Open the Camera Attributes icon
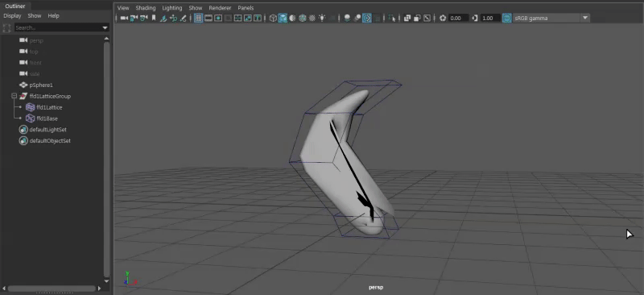The image size is (644, 295). pos(144,18)
